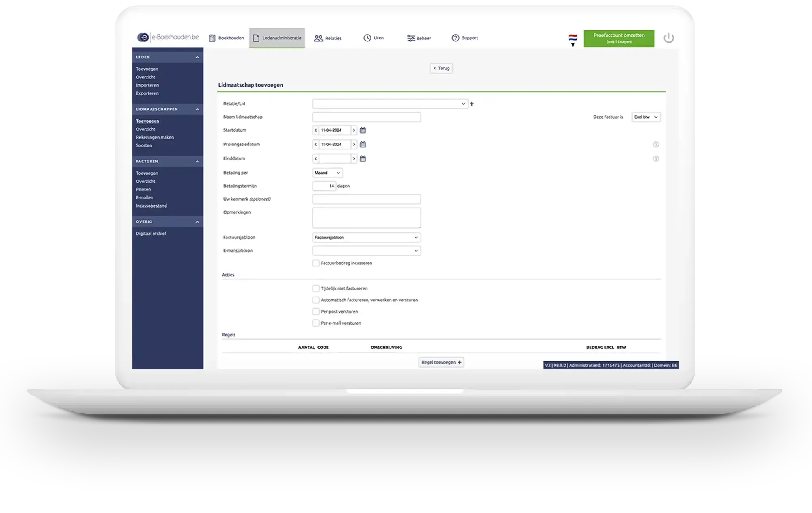Image resolution: width=812 pixels, height=513 pixels.
Task: Open the Deze factuur is Excl btw dropdown
Action: [x=646, y=117]
